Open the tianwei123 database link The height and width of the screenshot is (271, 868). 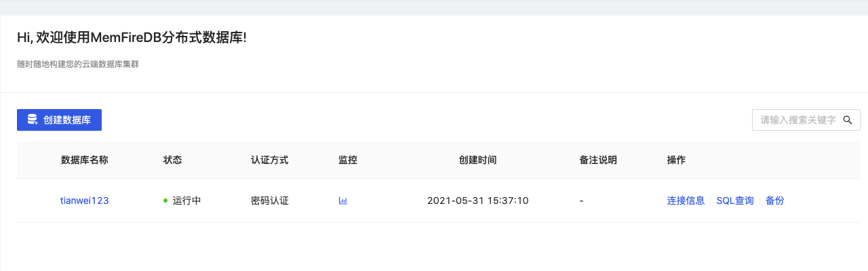point(85,201)
